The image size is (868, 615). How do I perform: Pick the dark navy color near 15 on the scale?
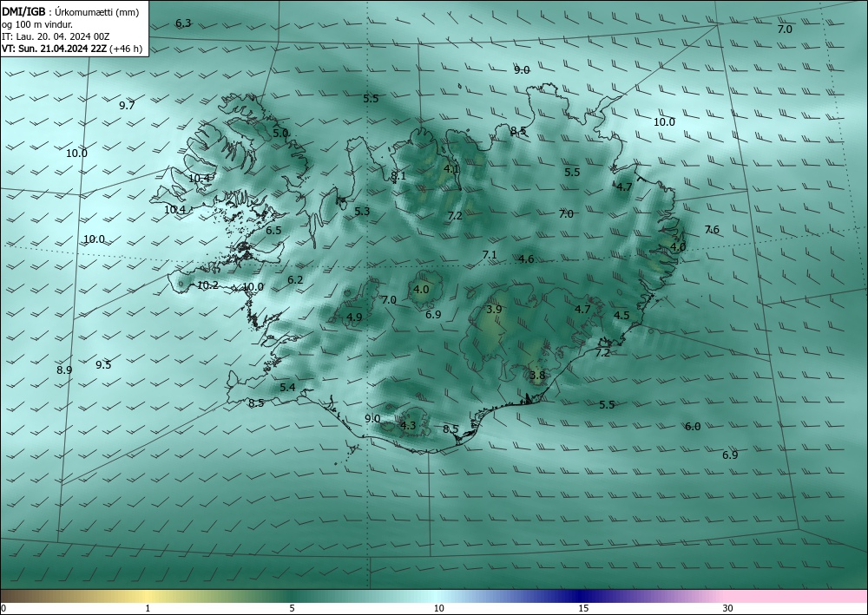point(580,596)
